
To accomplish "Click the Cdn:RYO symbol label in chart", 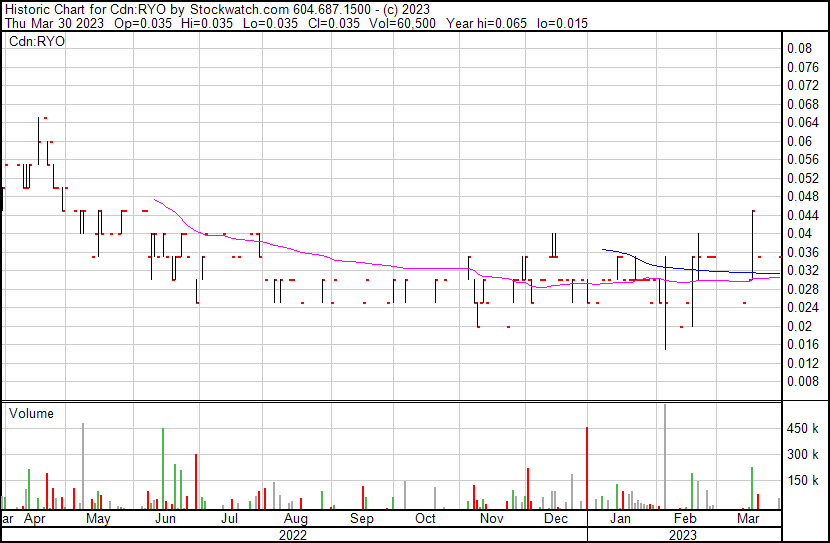I will click(37, 41).
